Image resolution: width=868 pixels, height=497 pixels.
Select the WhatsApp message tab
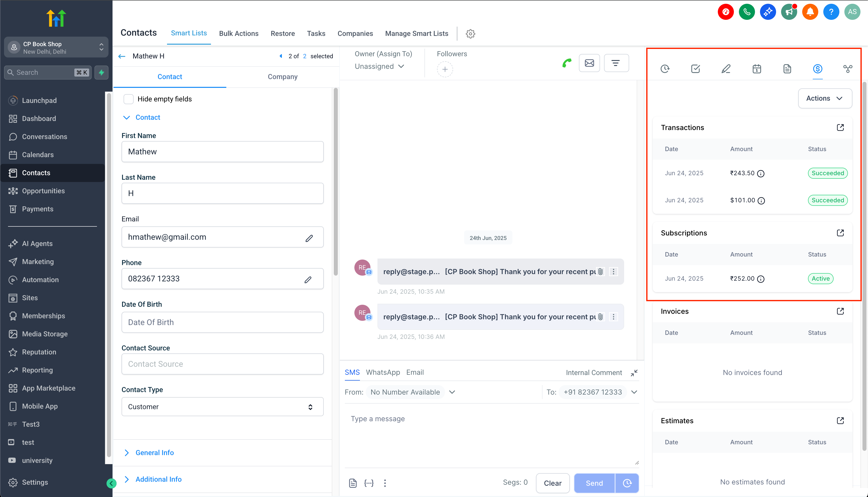click(383, 372)
